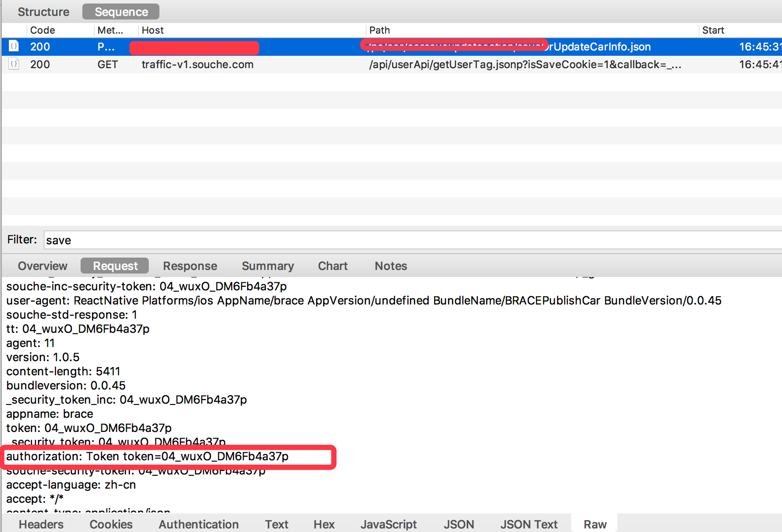Sort by the Path column header

532,30
